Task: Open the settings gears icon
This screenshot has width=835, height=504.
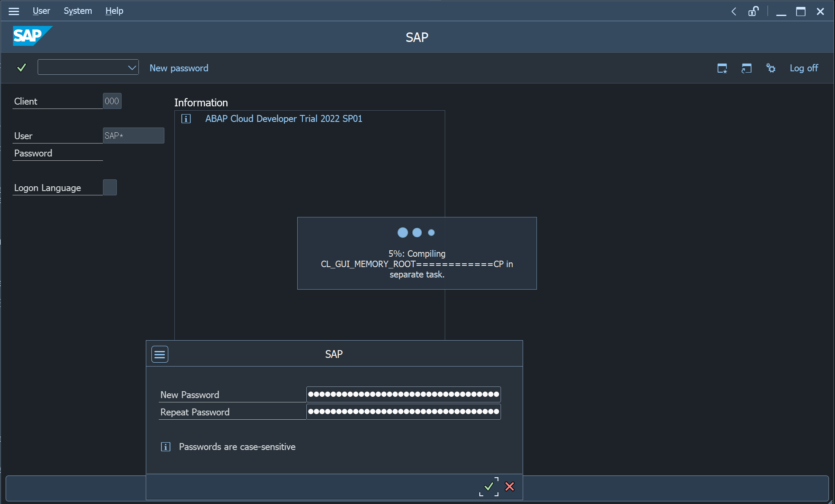Action: pyautogui.click(x=771, y=68)
